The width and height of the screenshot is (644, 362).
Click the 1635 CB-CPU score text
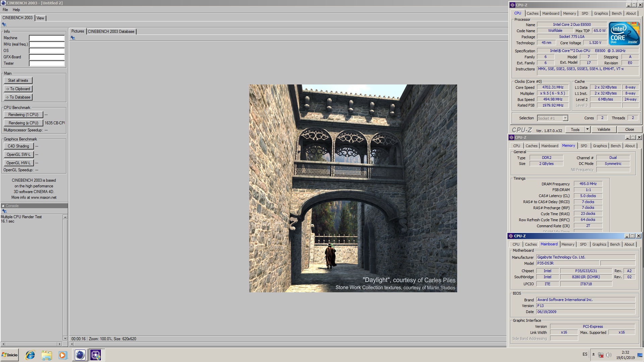coord(55,123)
